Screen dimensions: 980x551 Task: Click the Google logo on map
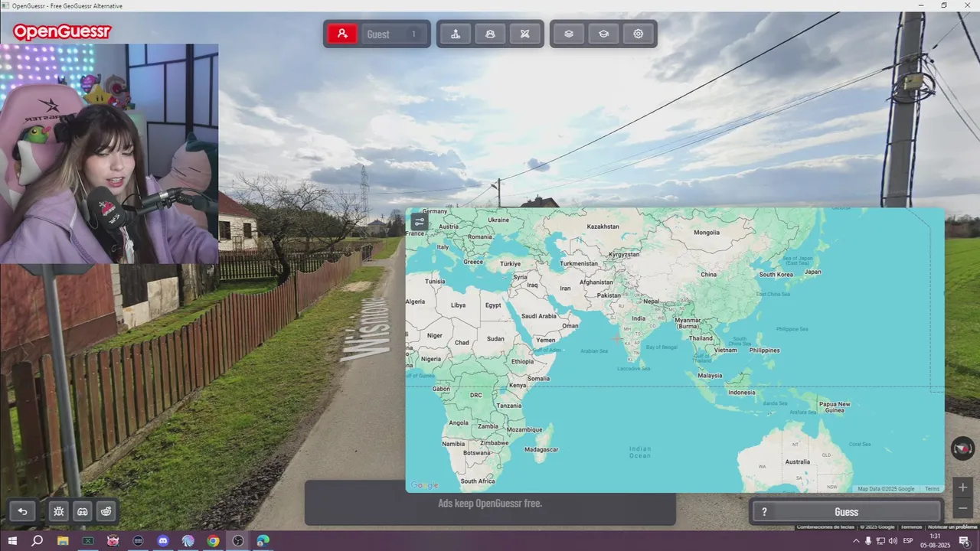pos(424,485)
